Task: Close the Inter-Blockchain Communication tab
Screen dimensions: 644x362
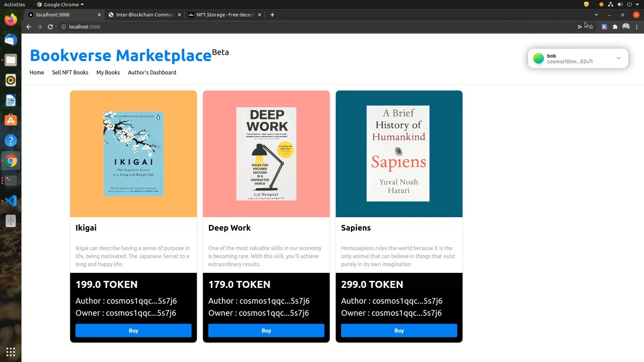Action: point(179,15)
